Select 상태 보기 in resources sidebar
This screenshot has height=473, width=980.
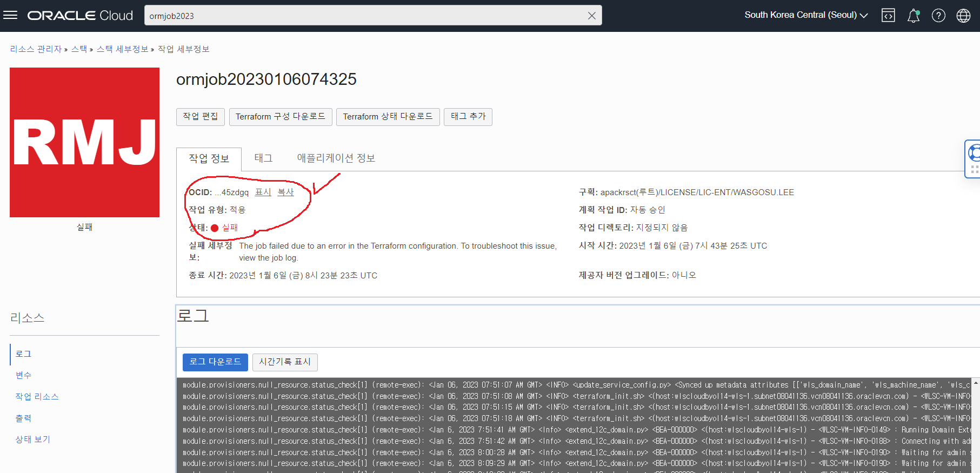(x=32, y=439)
